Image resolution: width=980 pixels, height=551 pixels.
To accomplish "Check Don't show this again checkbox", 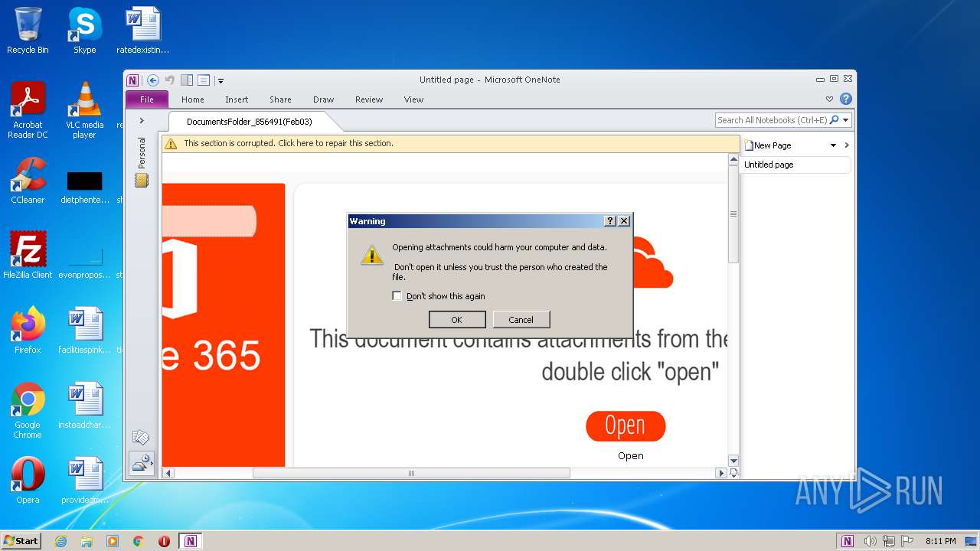I will click(397, 296).
